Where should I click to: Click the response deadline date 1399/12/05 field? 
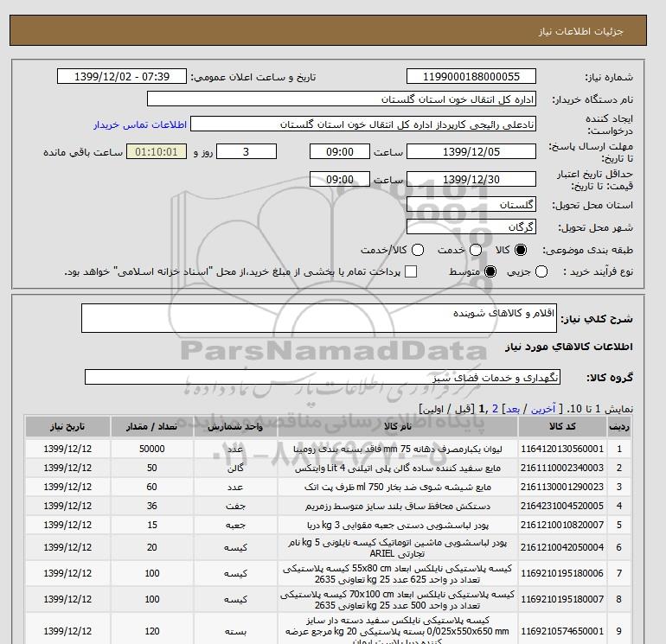[x=471, y=151]
